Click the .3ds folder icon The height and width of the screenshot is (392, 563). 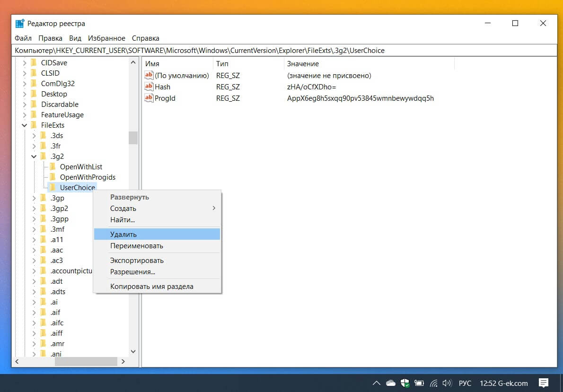coord(44,135)
